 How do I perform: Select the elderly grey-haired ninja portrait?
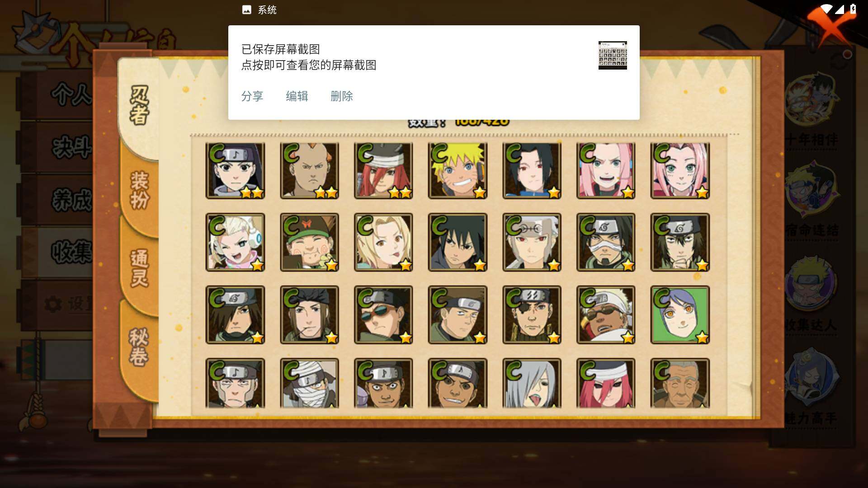(680, 383)
